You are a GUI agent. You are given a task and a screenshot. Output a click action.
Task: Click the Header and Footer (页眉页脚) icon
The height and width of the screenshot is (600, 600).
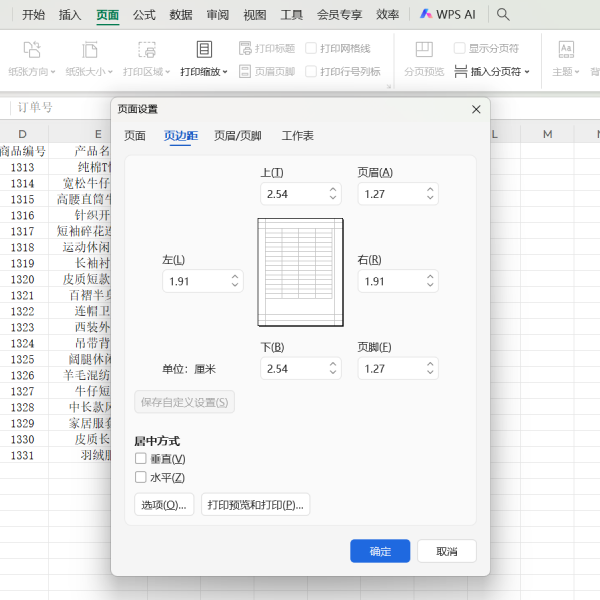(x=246, y=71)
